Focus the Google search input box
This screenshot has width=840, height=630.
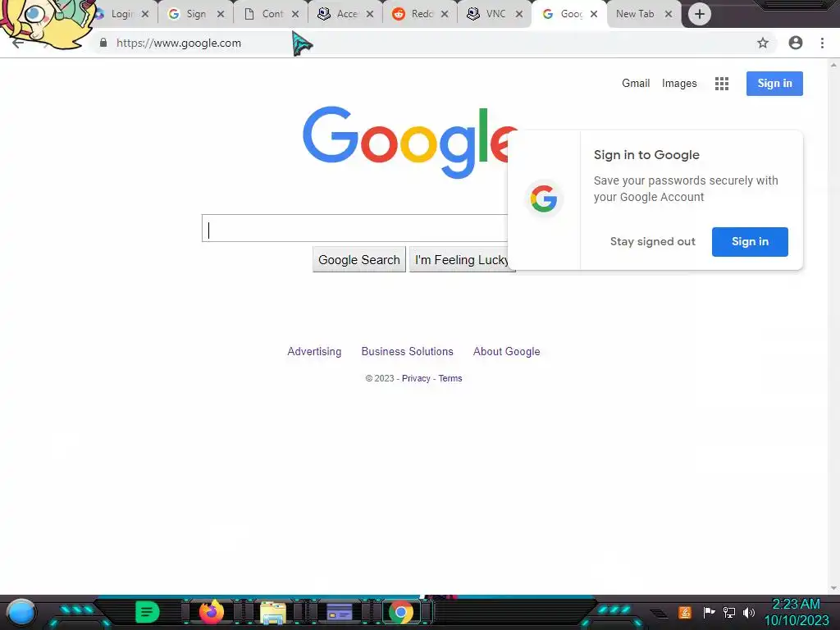[x=354, y=228]
